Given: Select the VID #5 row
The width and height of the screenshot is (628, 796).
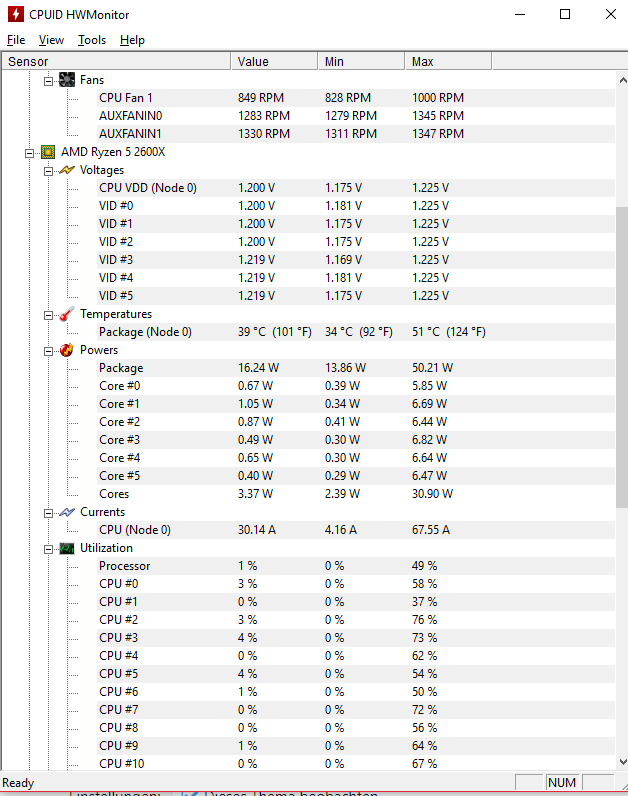Looking at the screenshot, I should click(356, 296).
